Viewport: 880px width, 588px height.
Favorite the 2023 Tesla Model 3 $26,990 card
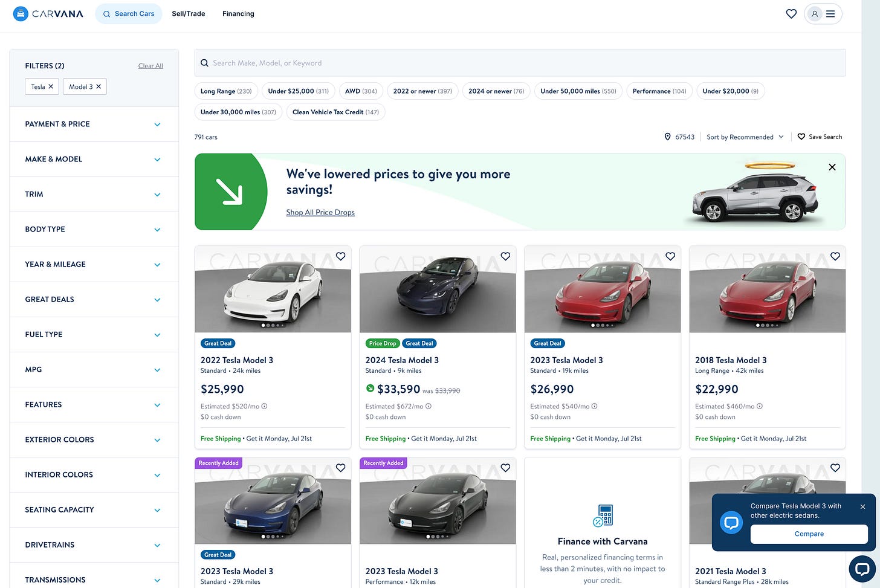click(x=670, y=256)
